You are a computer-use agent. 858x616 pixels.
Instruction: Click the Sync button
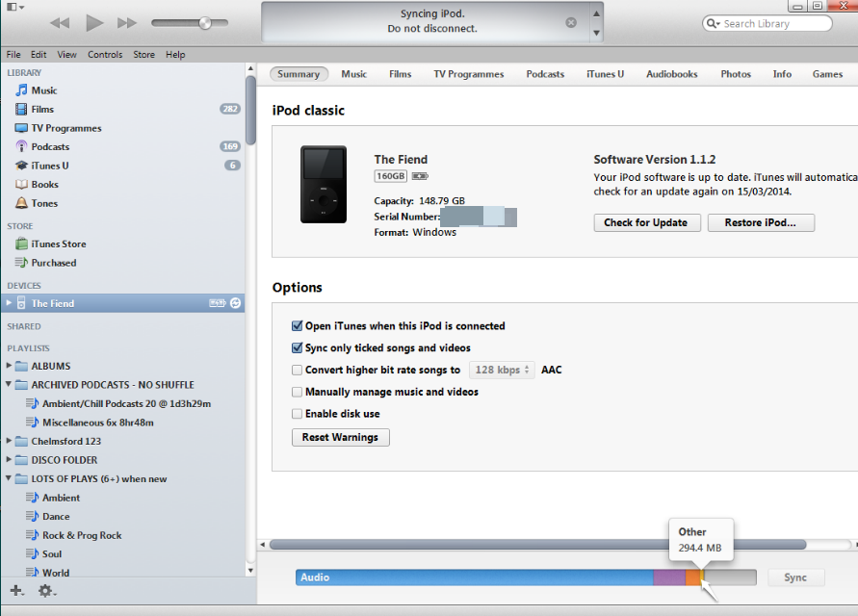click(795, 577)
